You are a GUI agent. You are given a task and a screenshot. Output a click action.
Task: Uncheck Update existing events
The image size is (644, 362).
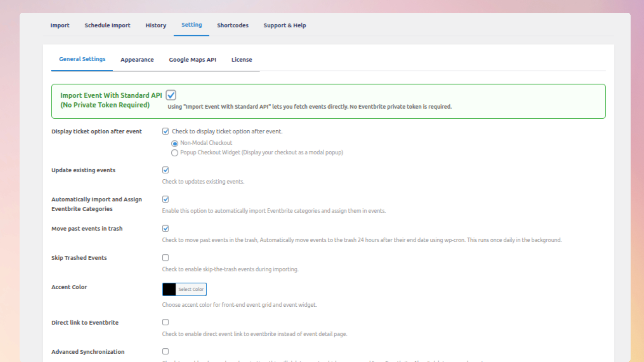165,170
